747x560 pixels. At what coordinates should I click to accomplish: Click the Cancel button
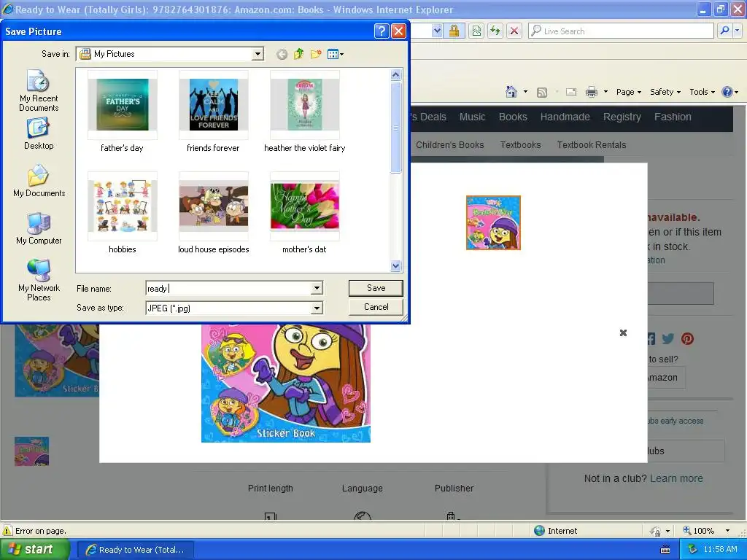(376, 307)
